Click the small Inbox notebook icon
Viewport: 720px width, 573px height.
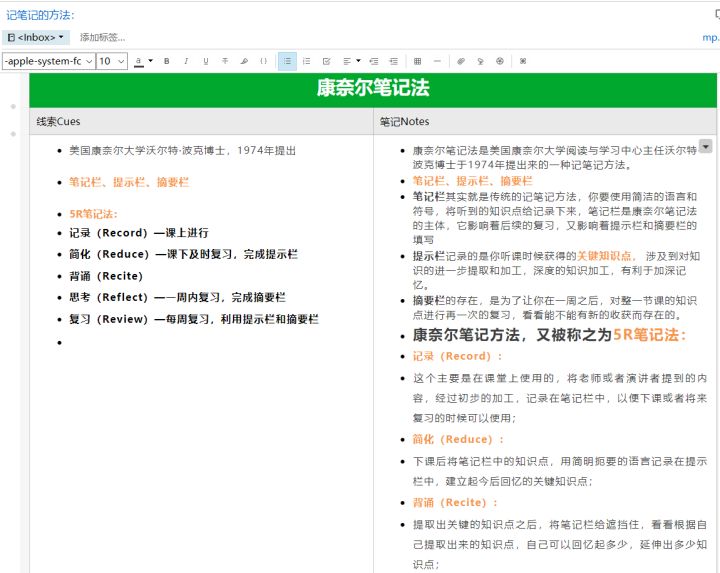[x=11, y=38]
